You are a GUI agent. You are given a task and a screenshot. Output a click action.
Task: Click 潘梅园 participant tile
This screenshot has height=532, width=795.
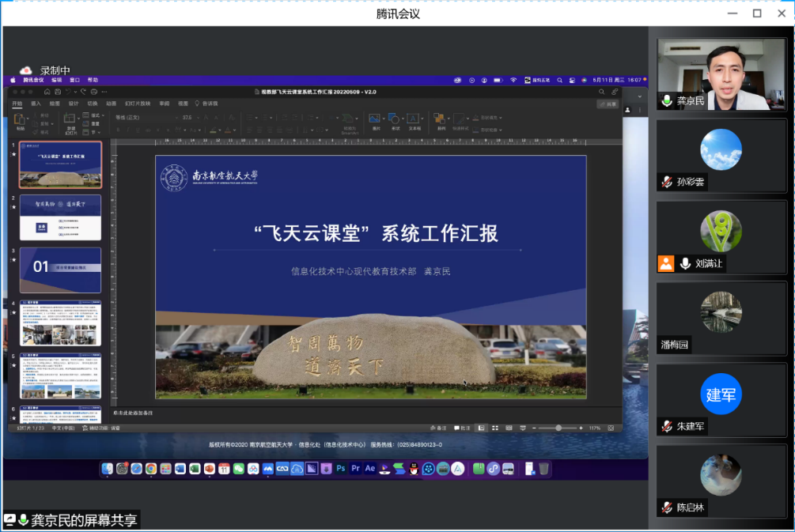721,319
